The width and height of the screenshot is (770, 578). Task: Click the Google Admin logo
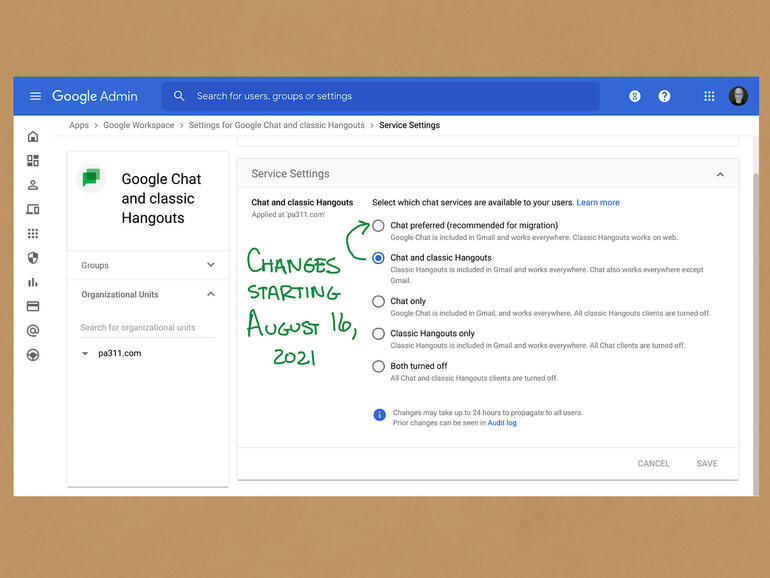[x=95, y=96]
